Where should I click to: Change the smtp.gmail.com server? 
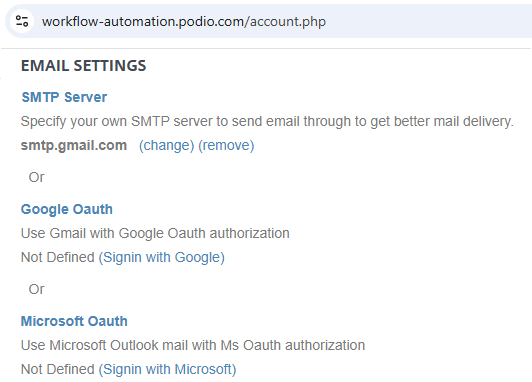click(167, 146)
